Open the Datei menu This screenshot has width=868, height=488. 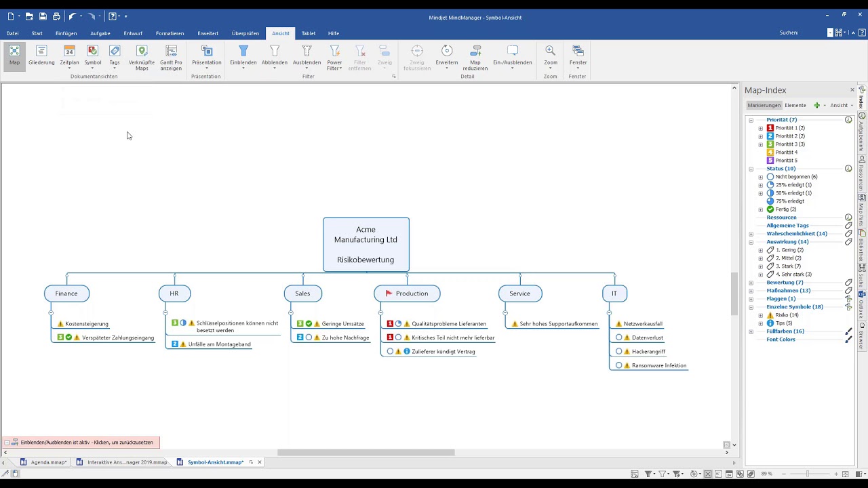coord(12,33)
